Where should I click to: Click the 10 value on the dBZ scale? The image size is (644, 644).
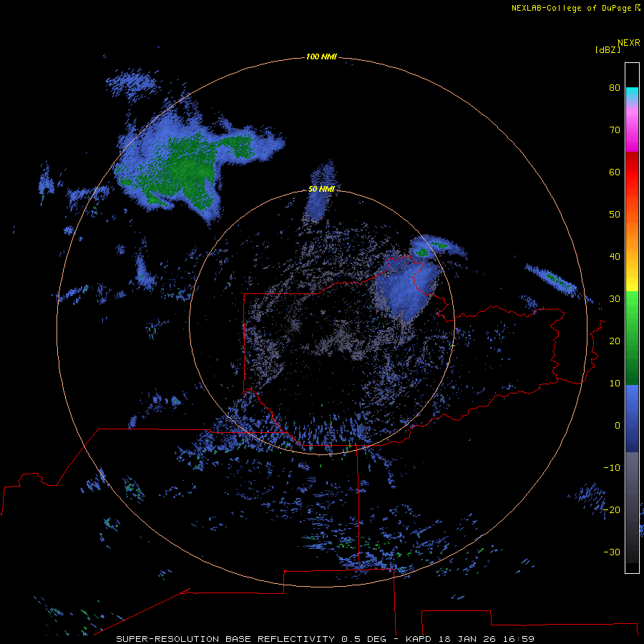click(x=615, y=384)
